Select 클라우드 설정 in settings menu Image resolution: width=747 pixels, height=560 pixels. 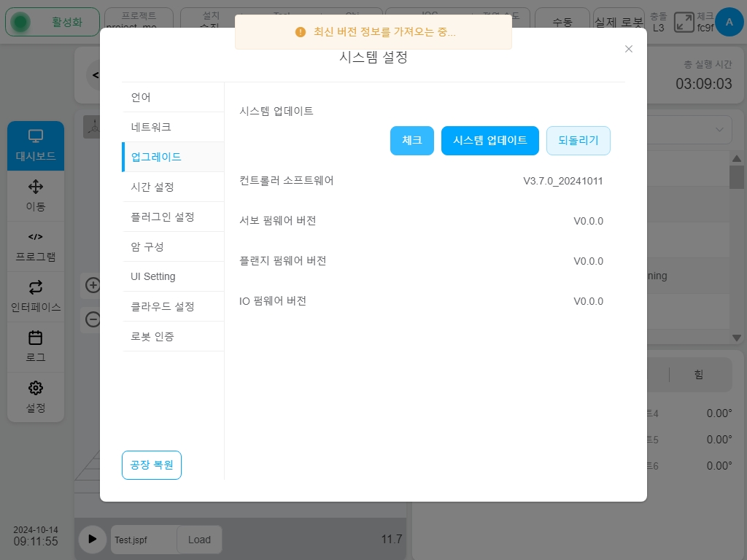(174, 307)
